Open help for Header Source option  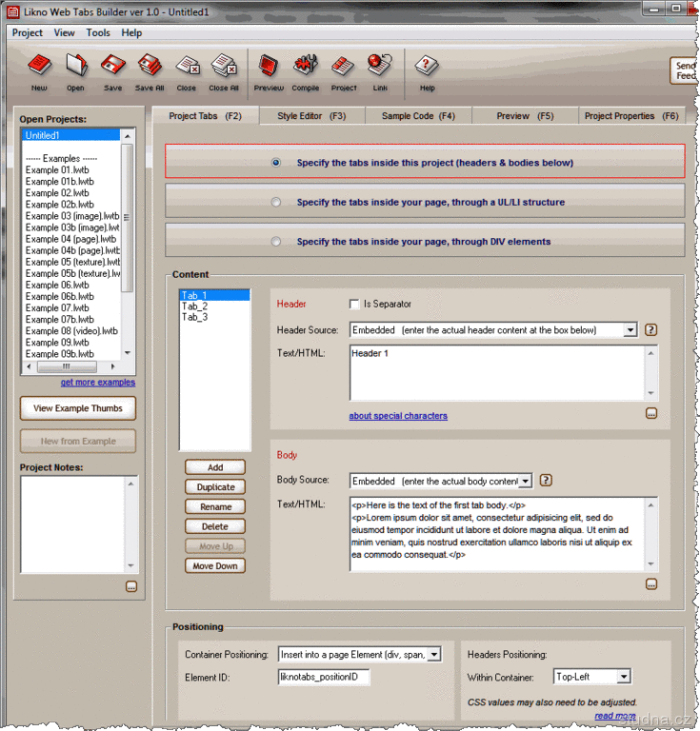point(651,330)
